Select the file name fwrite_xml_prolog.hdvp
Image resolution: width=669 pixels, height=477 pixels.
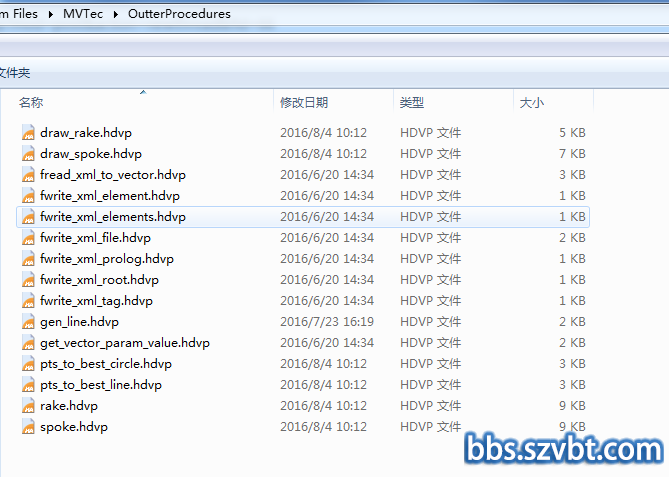coord(107,259)
